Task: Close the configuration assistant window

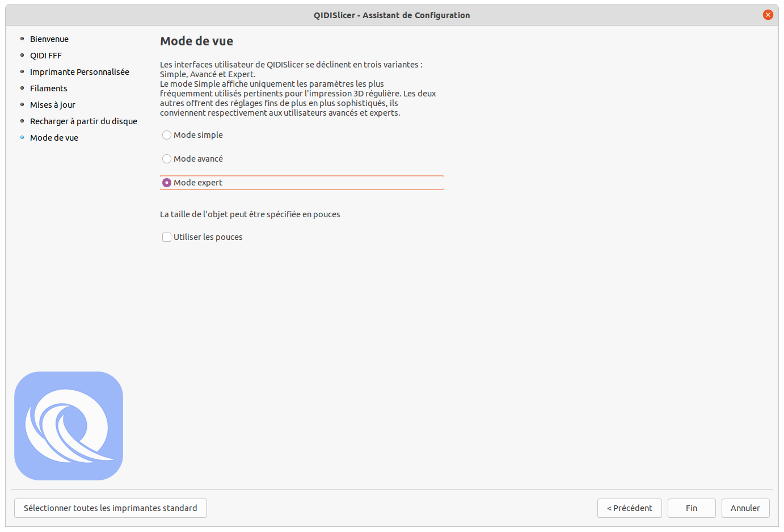Action: 768,15
